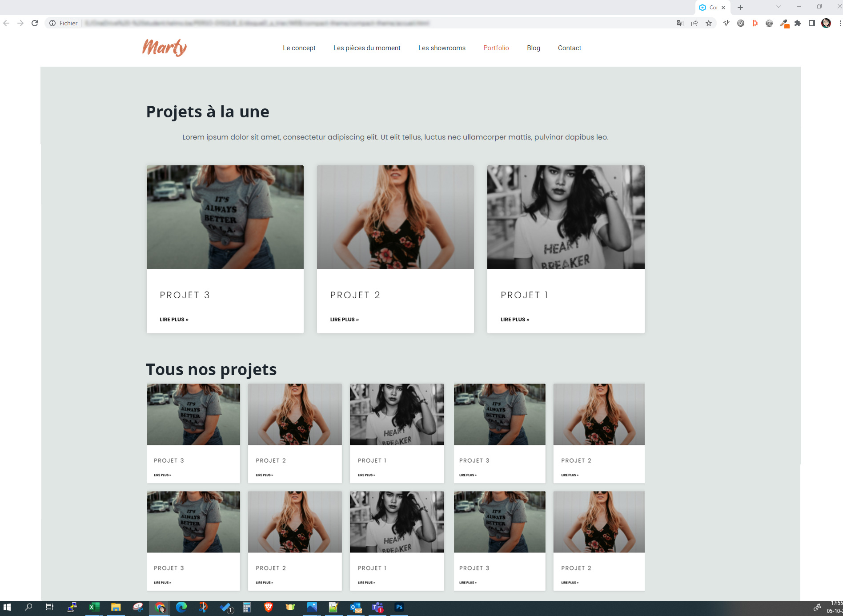Image resolution: width=843 pixels, height=616 pixels.
Task: Reload the page with the refresh icon
Action: (x=35, y=23)
